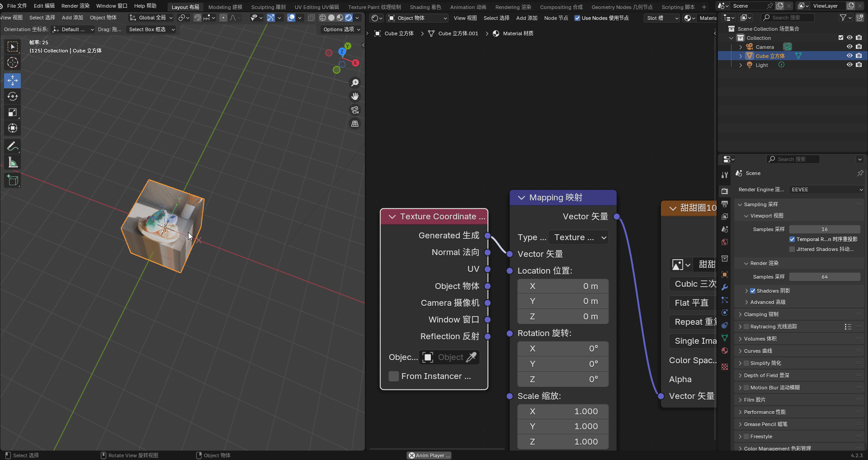Click the Cubic interpolation button

pyautogui.click(x=693, y=284)
